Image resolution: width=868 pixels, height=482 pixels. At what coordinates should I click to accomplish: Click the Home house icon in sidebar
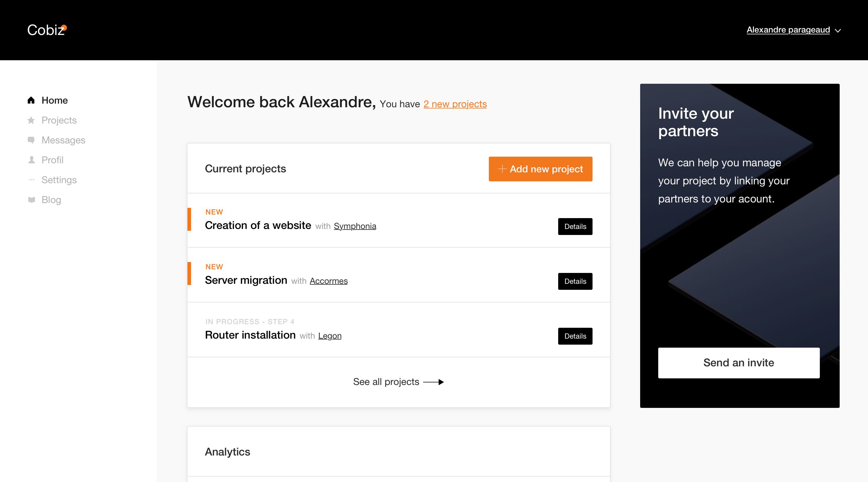click(31, 100)
